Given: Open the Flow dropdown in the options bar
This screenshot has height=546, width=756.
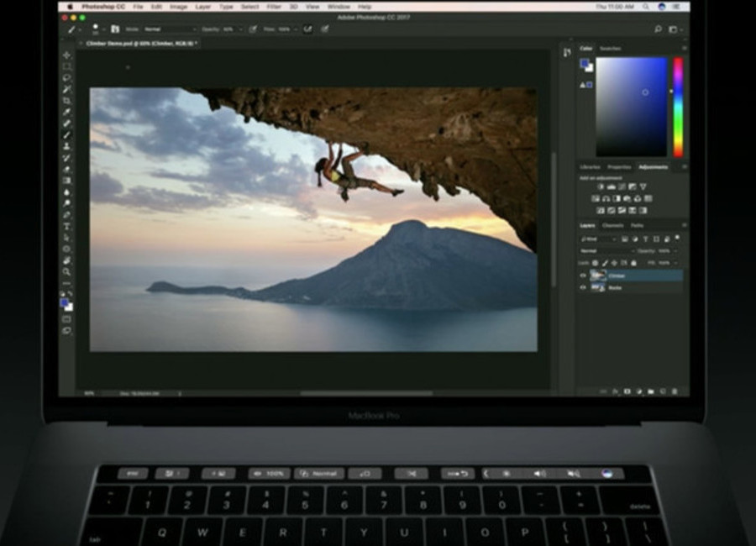Looking at the screenshot, I should [296, 29].
